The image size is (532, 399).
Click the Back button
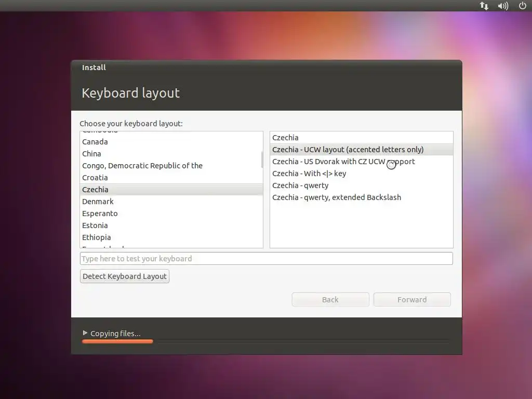click(x=330, y=300)
